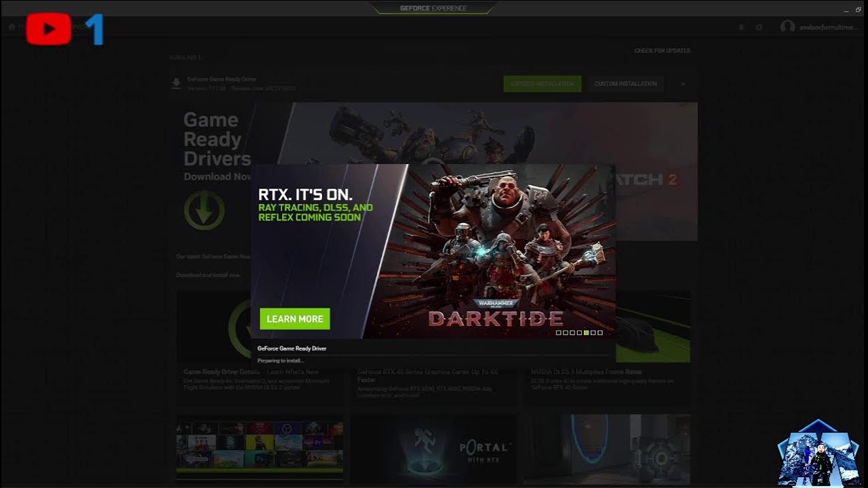The image size is (868, 488).
Task: Select the first carousel slide dot
Action: click(x=559, y=333)
